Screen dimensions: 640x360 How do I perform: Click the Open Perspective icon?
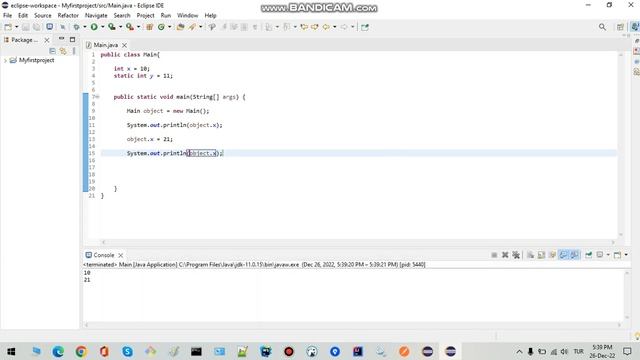coord(620,27)
